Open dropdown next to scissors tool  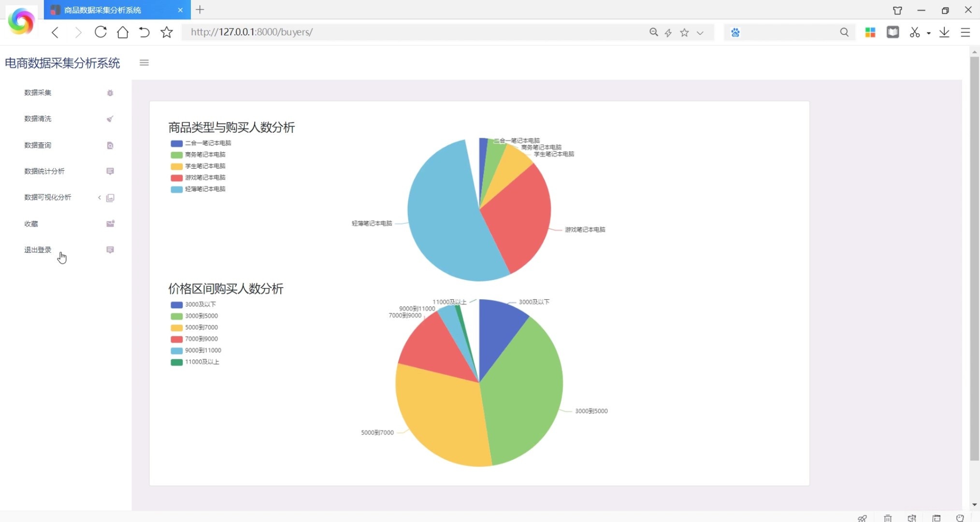pyautogui.click(x=929, y=33)
